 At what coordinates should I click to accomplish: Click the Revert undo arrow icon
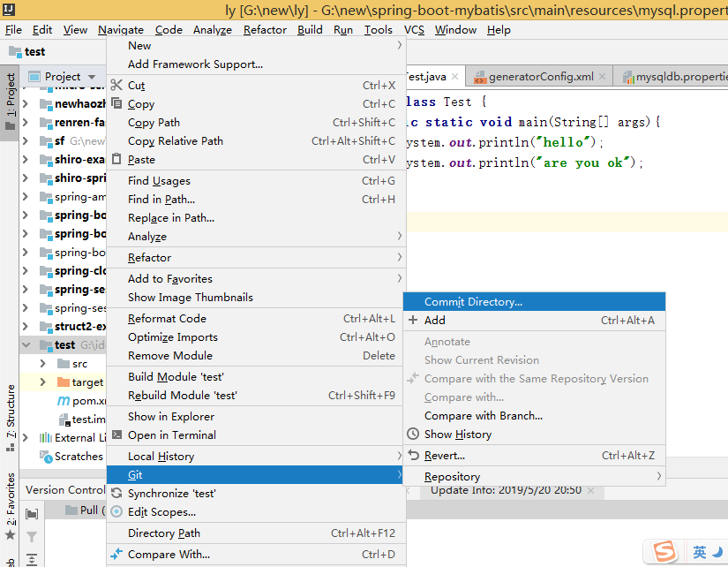(414, 455)
